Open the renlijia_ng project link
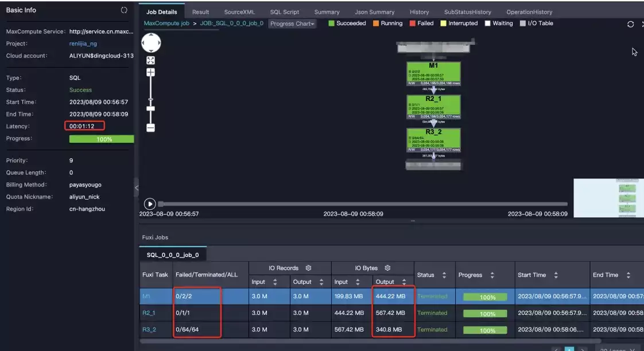The image size is (644, 351). tap(83, 44)
